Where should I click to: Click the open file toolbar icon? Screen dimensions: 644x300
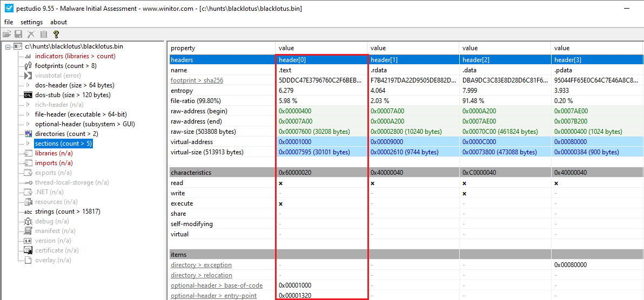(x=6, y=34)
